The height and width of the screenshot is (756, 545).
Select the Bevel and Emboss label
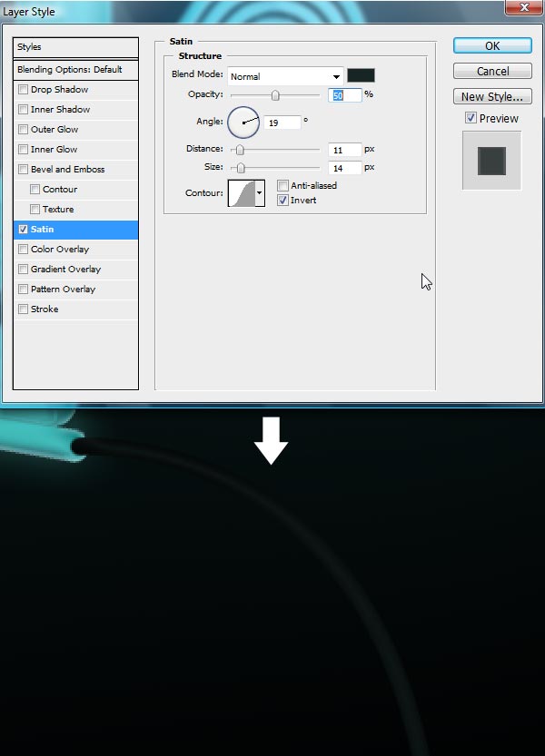coord(67,169)
